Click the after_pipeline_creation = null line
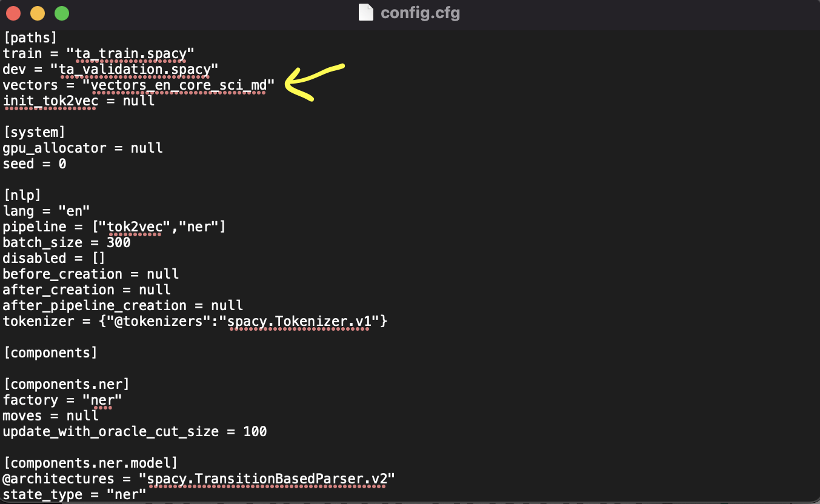Image resolution: width=820 pixels, height=504 pixels. tap(123, 306)
